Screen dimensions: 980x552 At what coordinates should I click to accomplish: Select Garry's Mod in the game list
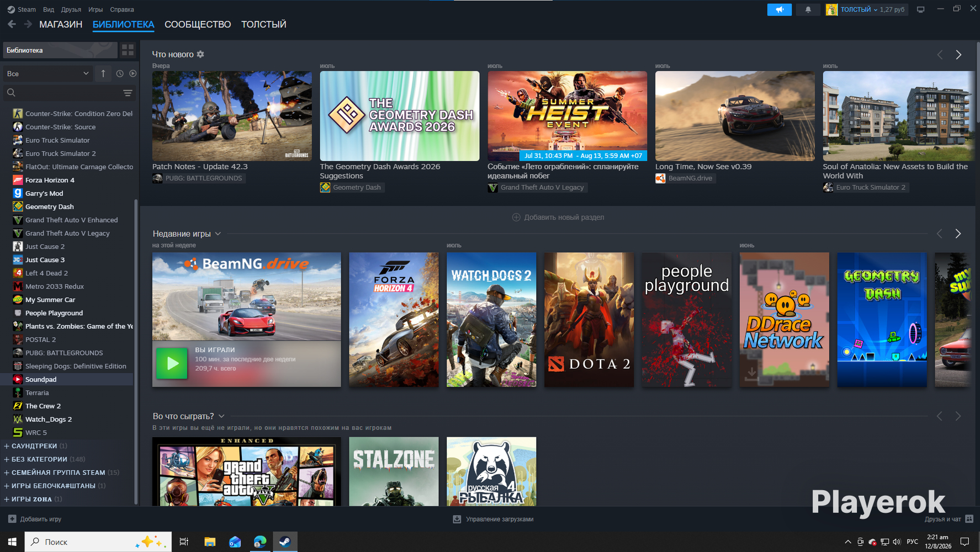(x=44, y=193)
